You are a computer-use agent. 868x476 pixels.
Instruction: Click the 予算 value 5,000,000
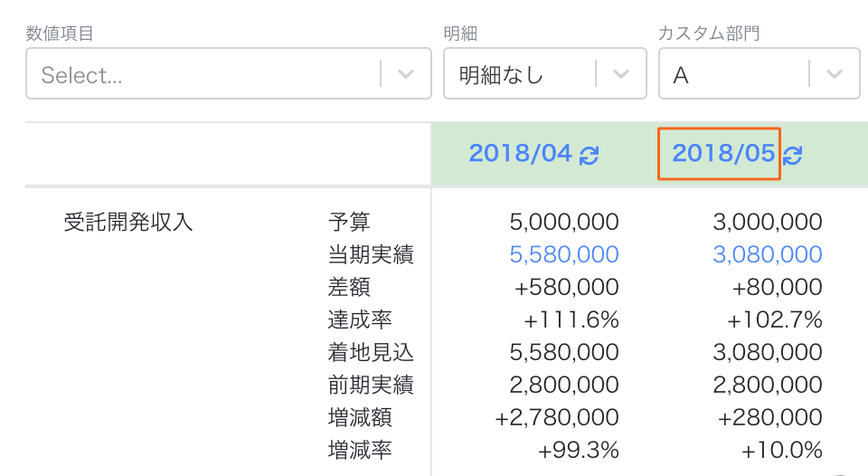click(563, 222)
